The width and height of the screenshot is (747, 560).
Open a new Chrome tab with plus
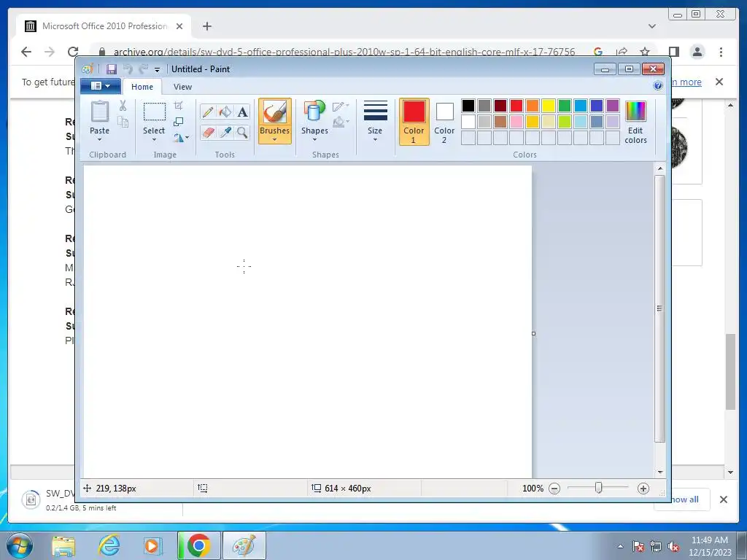tap(206, 26)
